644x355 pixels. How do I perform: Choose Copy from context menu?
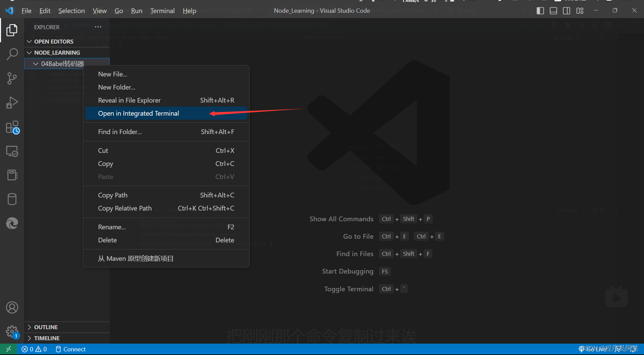click(x=166, y=164)
